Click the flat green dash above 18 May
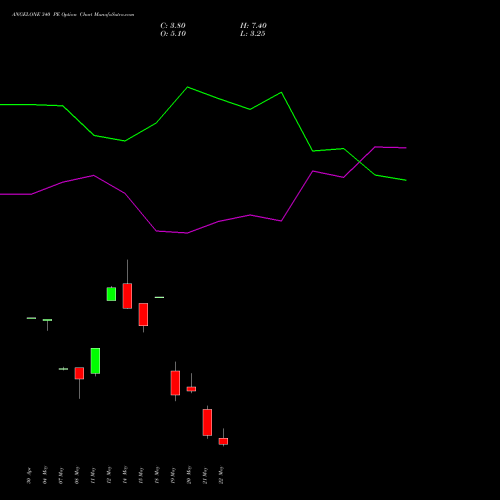 tap(159, 297)
